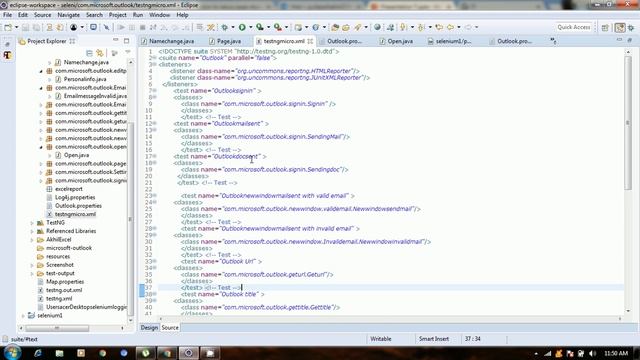640x360 pixels.
Task: Expand the TestNG library node
Action: (x=32, y=223)
